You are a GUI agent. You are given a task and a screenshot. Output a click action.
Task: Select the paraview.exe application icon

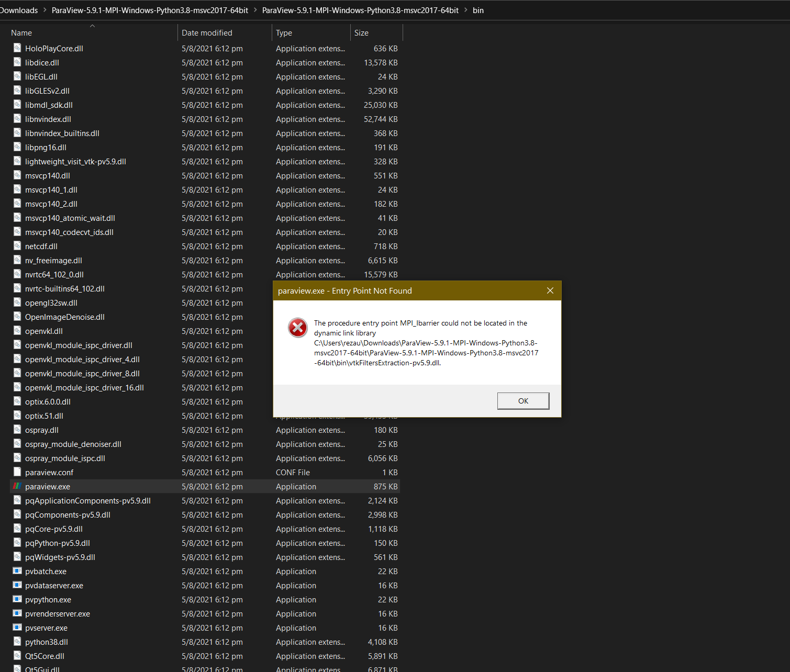click(x=17, y=486)
